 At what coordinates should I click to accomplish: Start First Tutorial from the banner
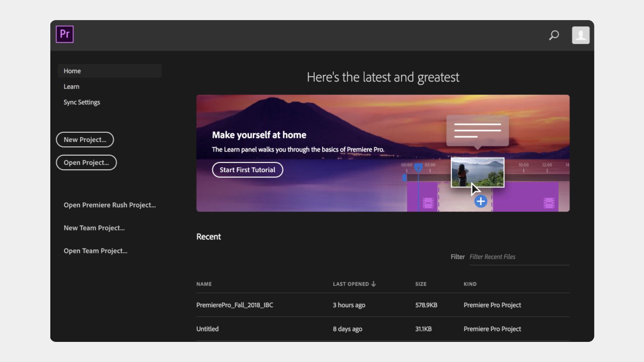tap(248, 170)
